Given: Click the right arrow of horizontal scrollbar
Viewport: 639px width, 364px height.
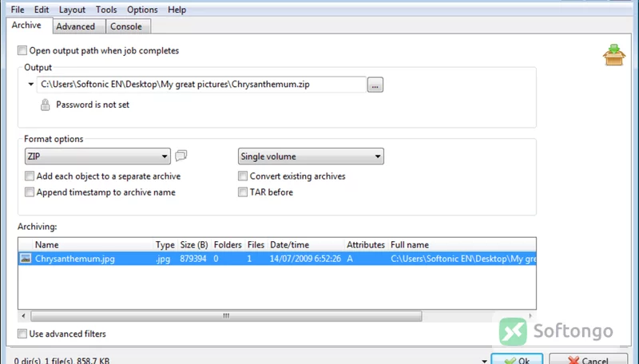Looking at the screenshot, I should click(x=530, y=316).
